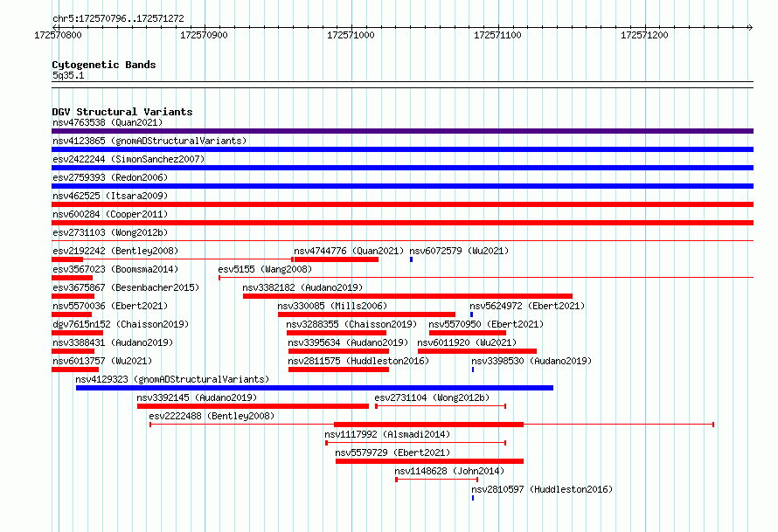Image resolution: width=778 pixels, height=532 pixels.
Task: Open esv2731104 (Wong2012b) label
Action: point(432,397)
